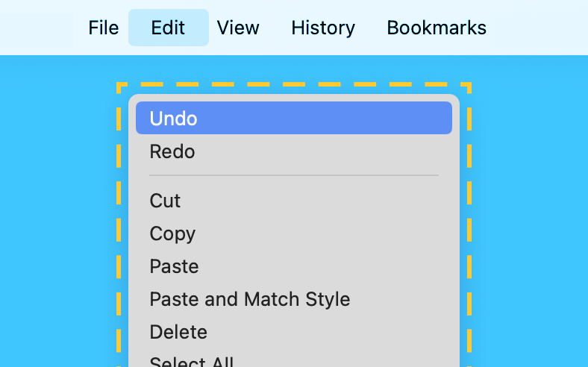Open the Bookmarks menu

coord(437,28)
